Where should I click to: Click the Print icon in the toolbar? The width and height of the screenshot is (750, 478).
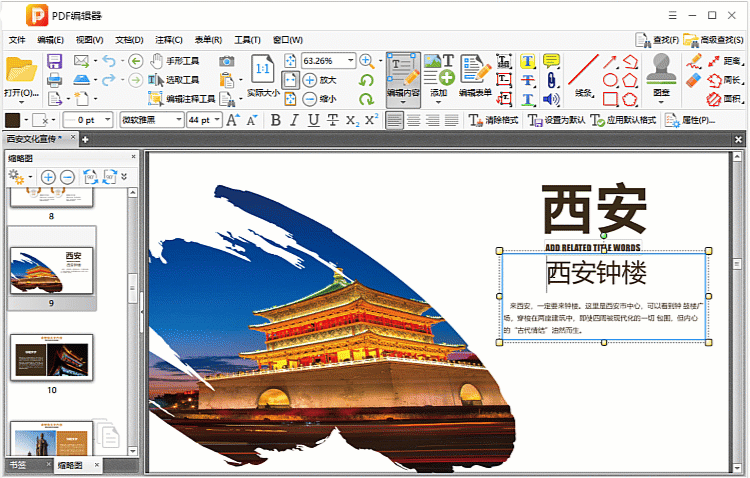tap(55, 80)
